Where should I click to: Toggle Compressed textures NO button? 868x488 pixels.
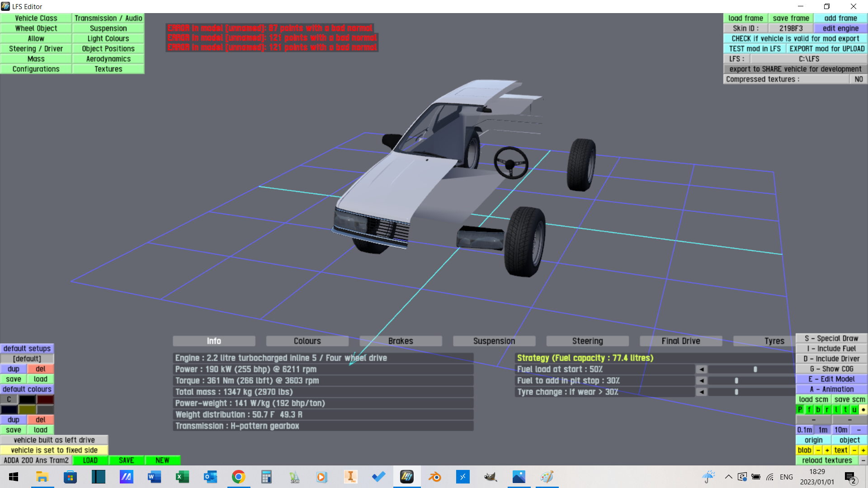pyautogui.click(x=859, y=79)
